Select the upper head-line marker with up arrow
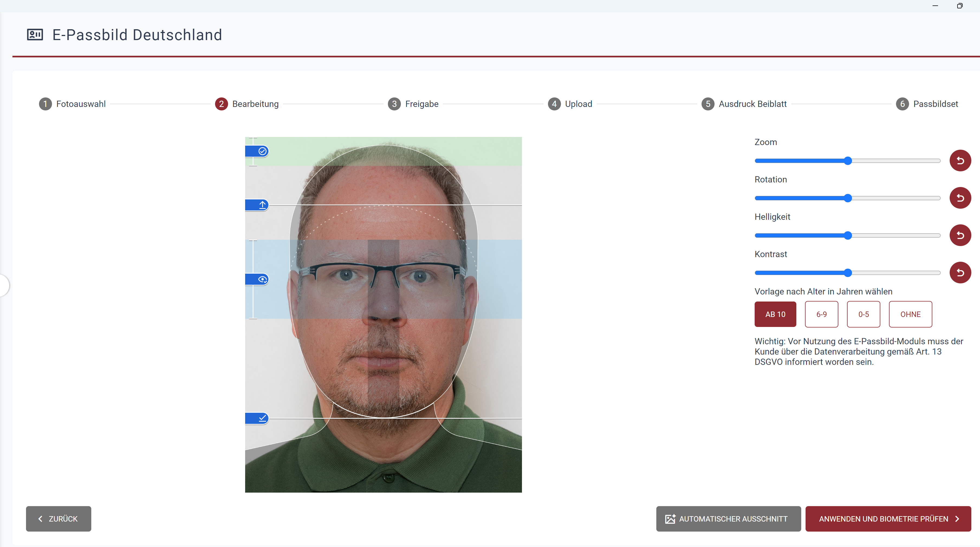The width and height of the screenshot is (980, 547). point(257,205)
